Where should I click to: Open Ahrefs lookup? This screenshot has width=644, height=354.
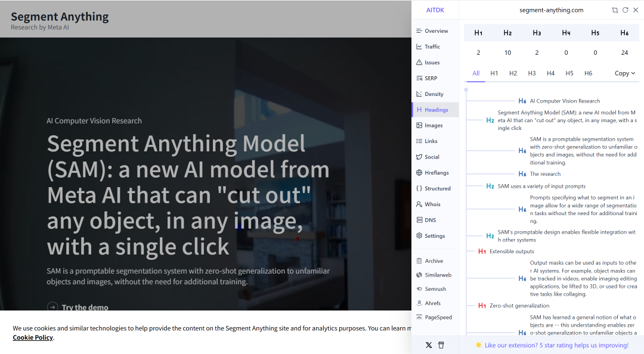click(428, 303)
